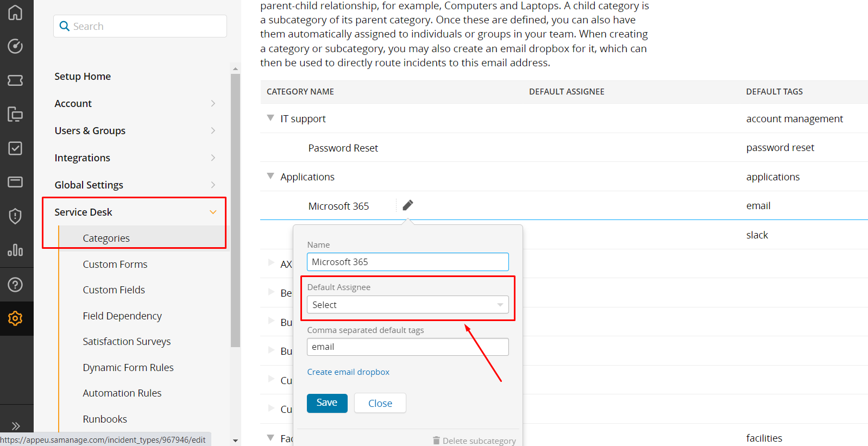Go to Automation Rules menu item
The width and height of the screenshot is (868, 446).
click(122, 393)
